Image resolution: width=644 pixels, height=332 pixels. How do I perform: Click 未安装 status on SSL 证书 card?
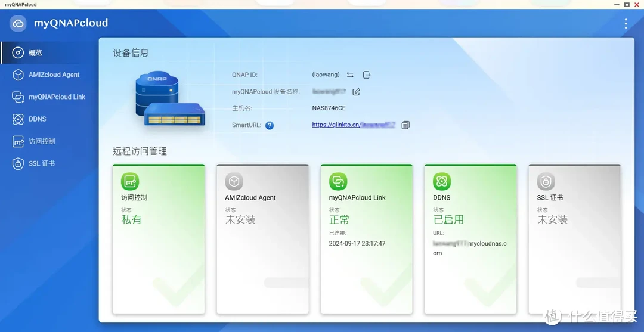click(x=552, y=219)
